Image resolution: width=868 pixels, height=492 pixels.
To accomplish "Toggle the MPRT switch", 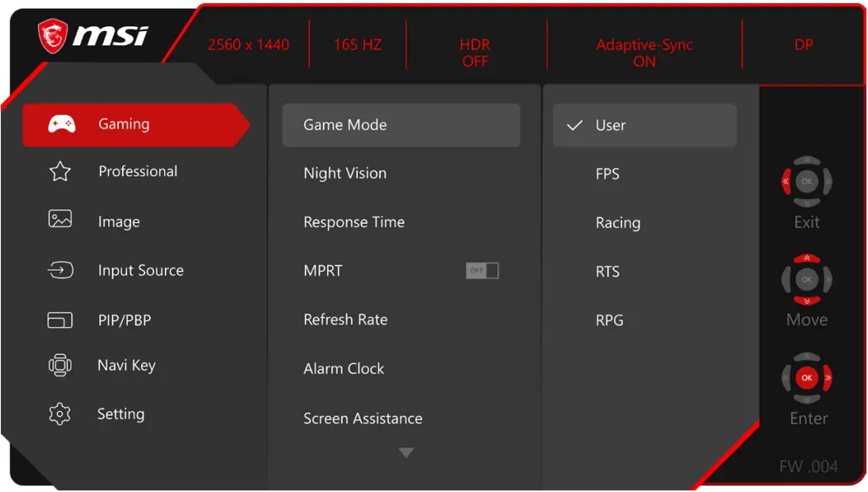I will point(482,271).
